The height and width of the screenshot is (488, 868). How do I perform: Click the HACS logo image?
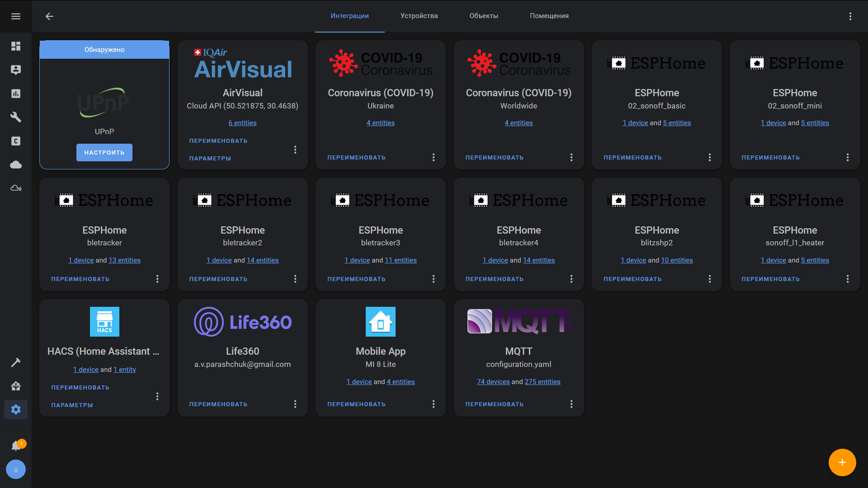(x=104, y=322)
